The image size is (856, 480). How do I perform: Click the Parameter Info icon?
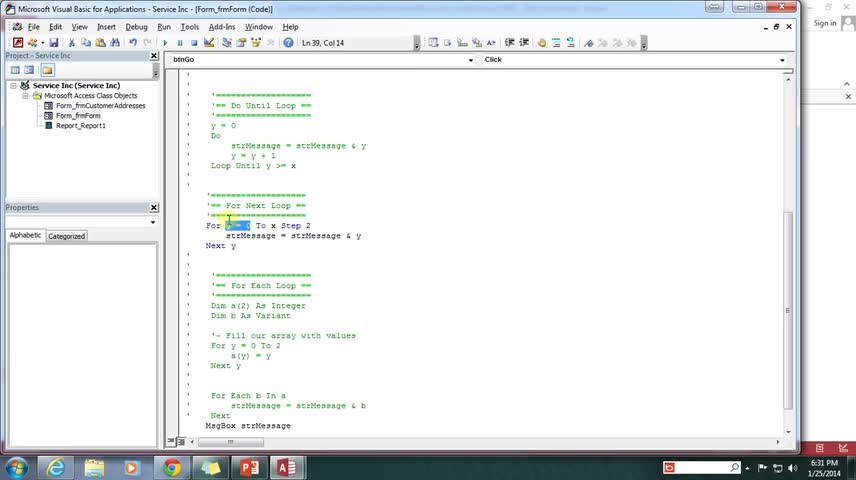tap(477, 43)
